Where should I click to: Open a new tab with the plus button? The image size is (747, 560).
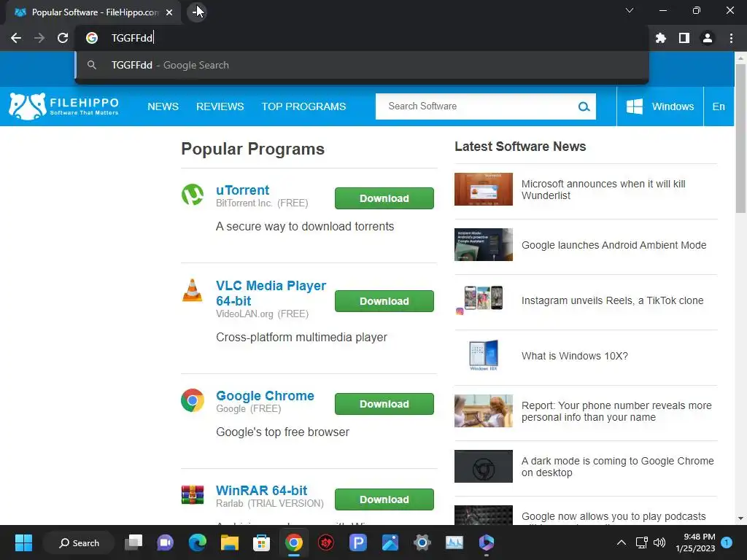[x=196, y=12]
